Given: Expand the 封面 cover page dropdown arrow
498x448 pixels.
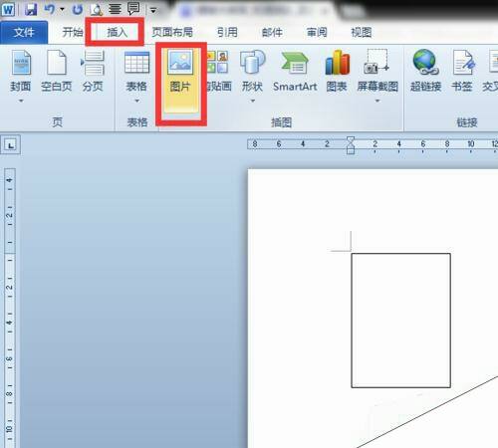Looking at the screenshot, I should (x=21, y=101).
